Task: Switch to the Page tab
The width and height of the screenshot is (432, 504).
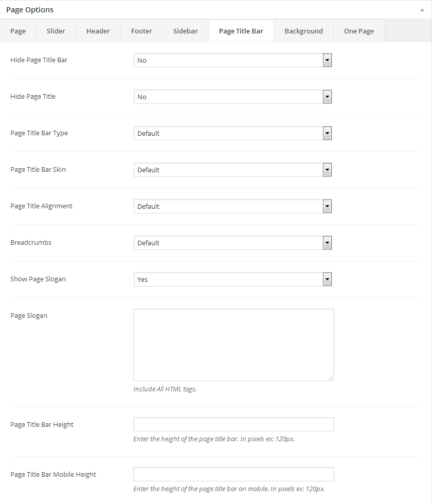Action: pos(18,31)
